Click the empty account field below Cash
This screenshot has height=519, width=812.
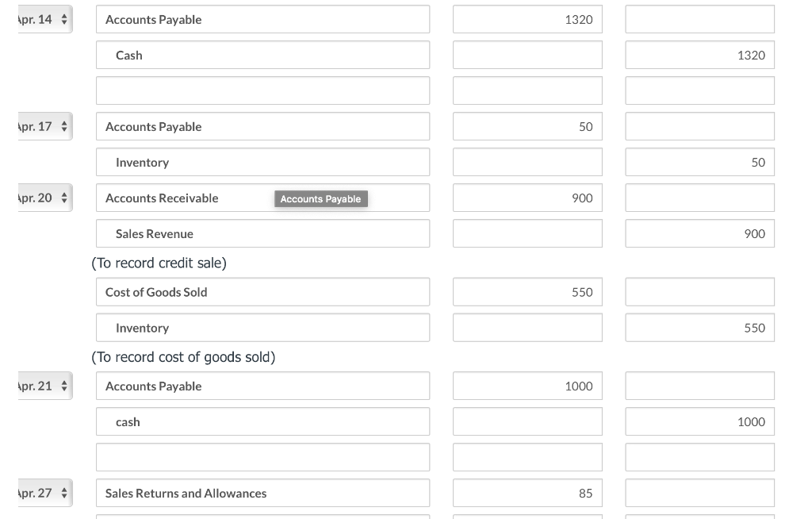(x=262, y=90)
